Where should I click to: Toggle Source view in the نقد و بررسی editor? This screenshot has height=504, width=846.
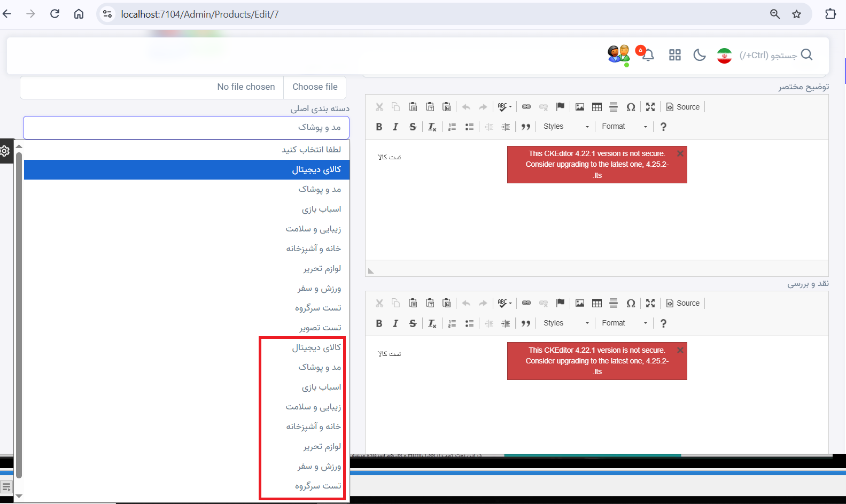click(x=683, y=303)
